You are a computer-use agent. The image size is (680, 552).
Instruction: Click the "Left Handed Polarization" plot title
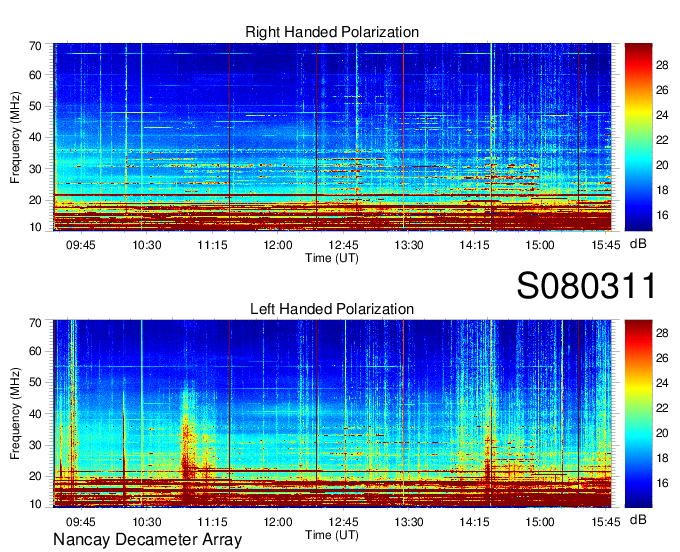[332, 309]
